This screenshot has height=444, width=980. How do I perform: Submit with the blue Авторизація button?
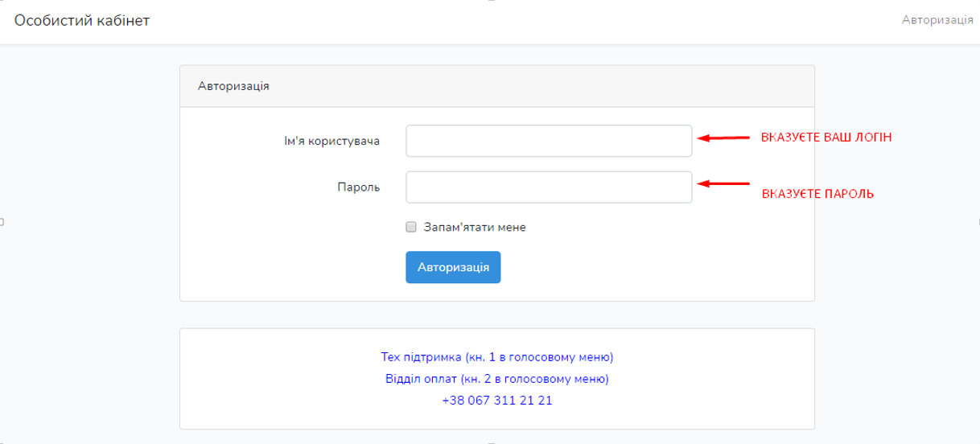(453, 268)
